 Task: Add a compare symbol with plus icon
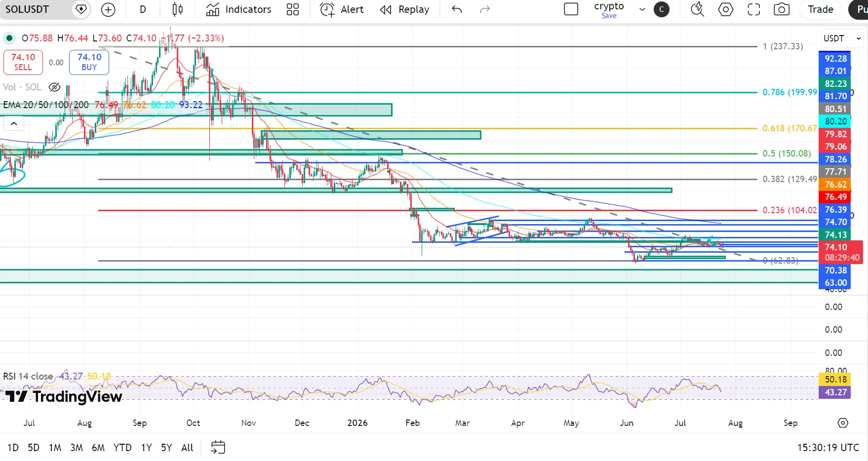pyautogui.click(x=108, y=9)
